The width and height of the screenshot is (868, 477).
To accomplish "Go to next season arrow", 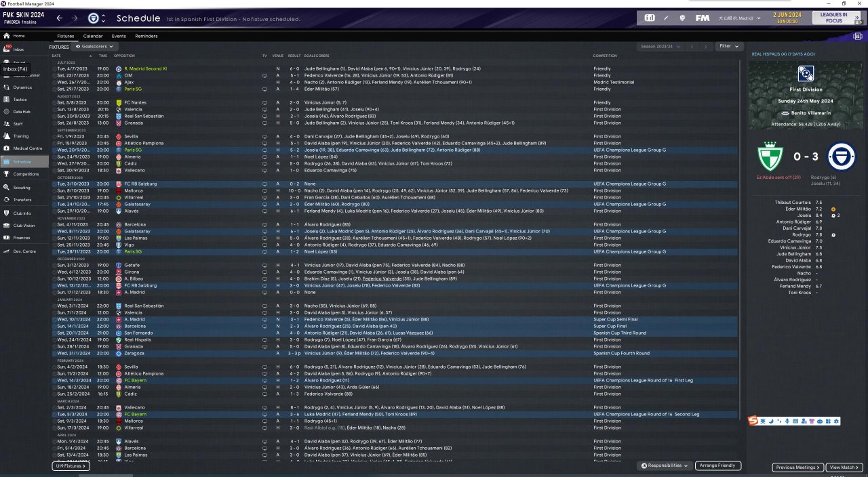I will coord(706,47).
